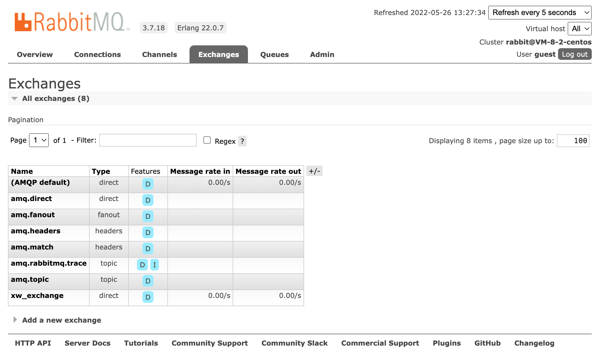The image size is (598, 364).
Task: Click the D badge in xw_exchange row
Action: [148, 297]
